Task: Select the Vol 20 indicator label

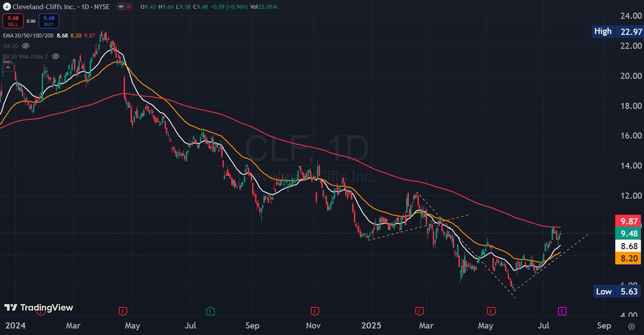Action: 11,46
